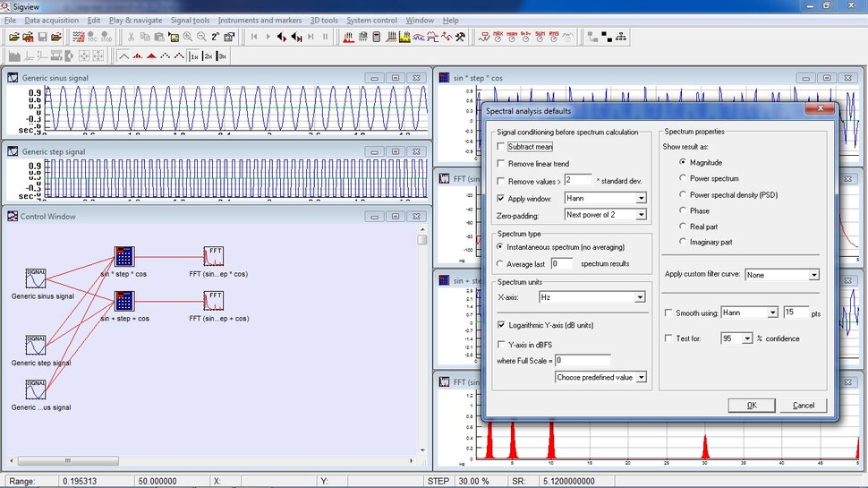Open the X-axis Hz units dropdown

[x=591, y=297]
